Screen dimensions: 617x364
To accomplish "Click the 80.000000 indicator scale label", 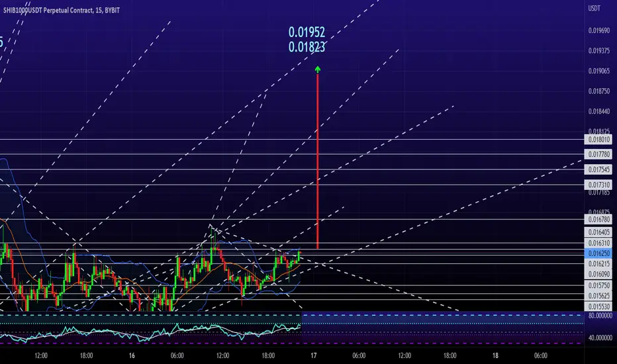I will 600,316.
